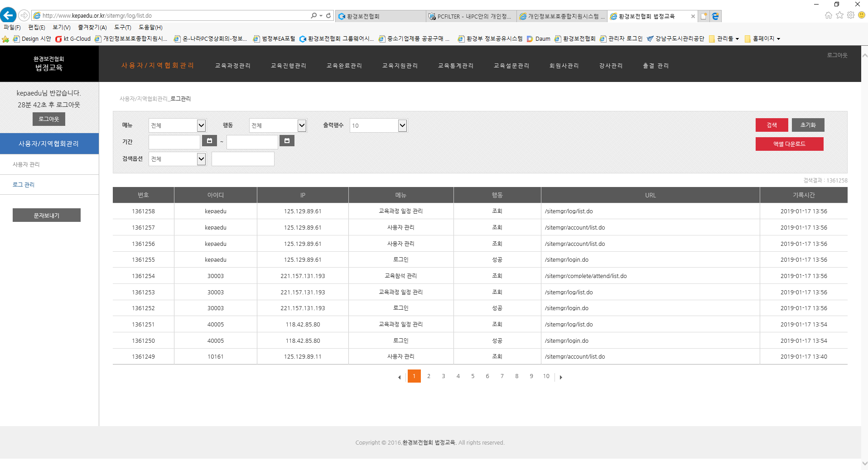Click the favorites star icon
This screenshot has height=470, width=868.
pyautogui.click(x=839, y=15)
